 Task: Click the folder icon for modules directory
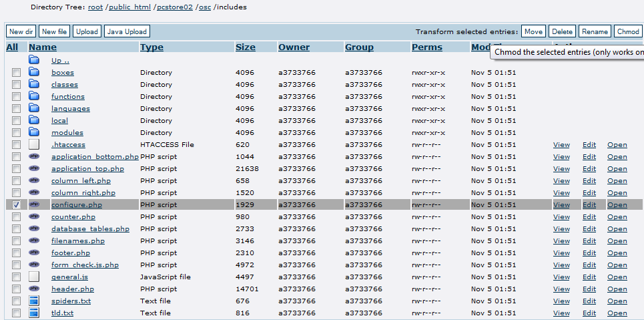tap(33, 132)
